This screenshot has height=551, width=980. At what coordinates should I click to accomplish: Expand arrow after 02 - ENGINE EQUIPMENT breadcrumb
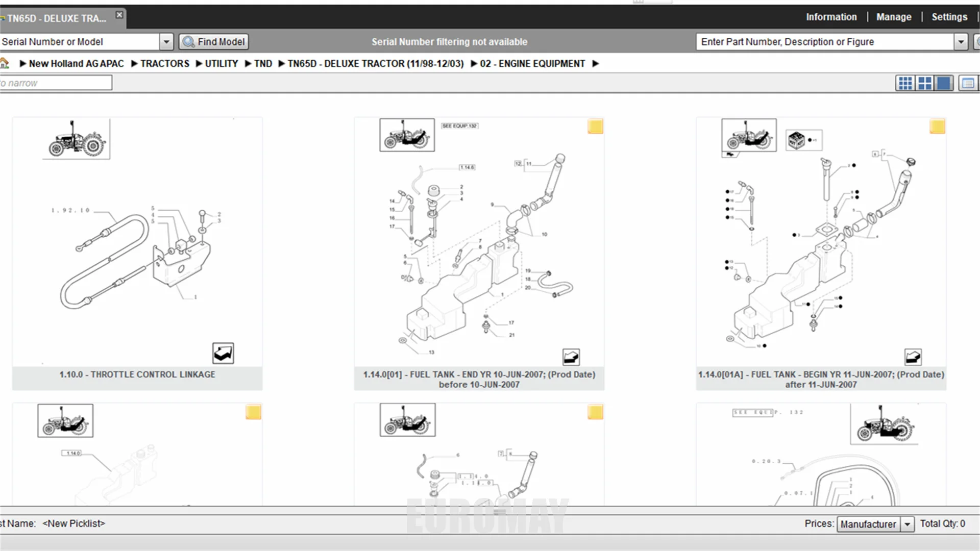coord(595,64)
